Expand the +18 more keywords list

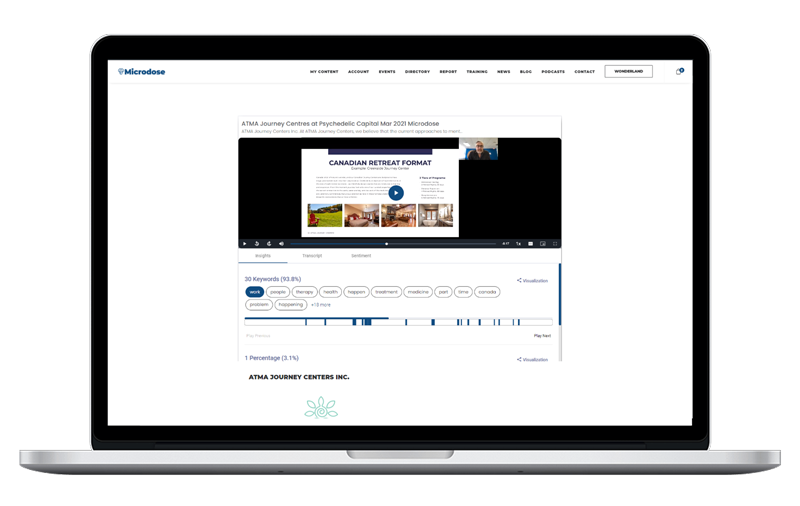click(x=320, y=304)
